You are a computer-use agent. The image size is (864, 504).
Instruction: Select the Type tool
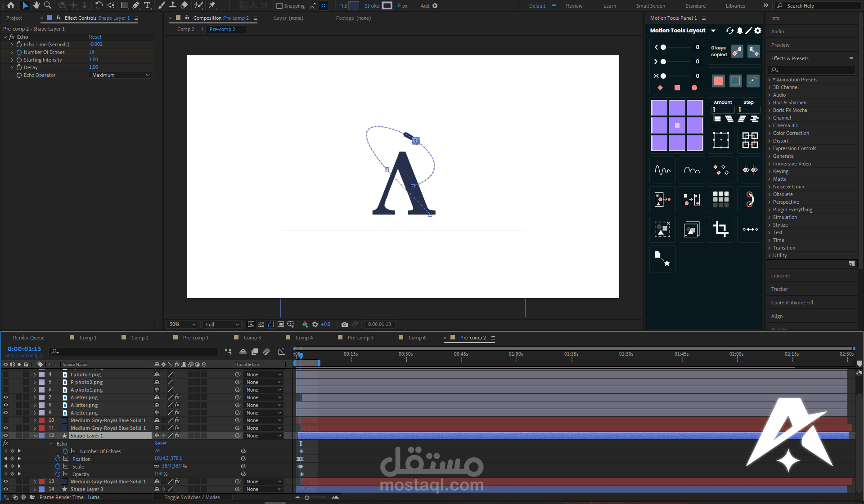point(147,5)
